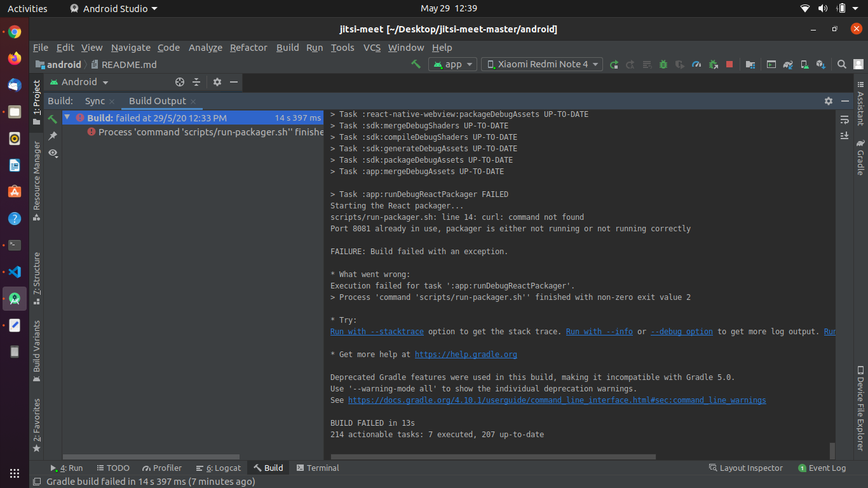The image size is (868, 488).
Task: Switch to the Sync tab
Action: 95,101
